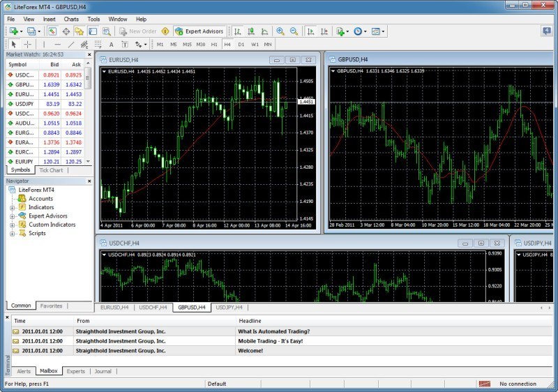Open the Periods dropdown arrow
This screenshot has width=558, height=392.
[x=365, y=31]
